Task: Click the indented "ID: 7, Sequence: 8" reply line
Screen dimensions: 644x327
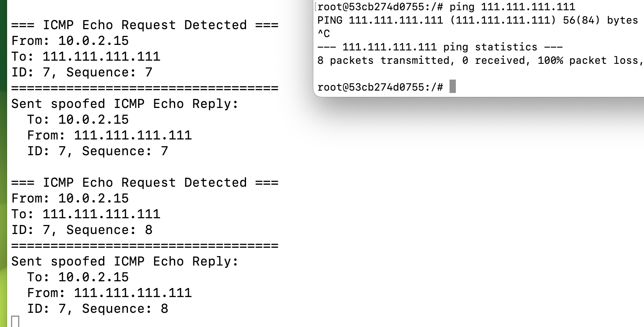Action: click(97, 308)
